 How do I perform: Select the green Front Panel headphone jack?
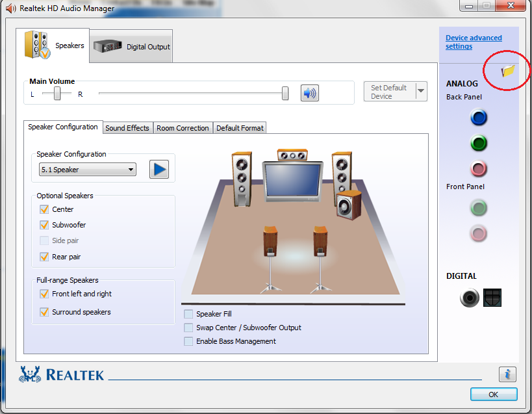[478, 207]
